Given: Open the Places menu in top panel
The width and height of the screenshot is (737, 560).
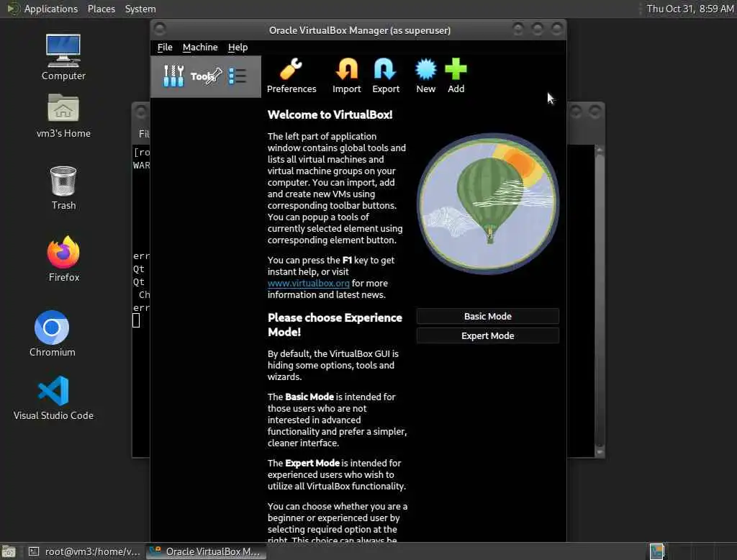Looking at the screenshot, I should [101, 9].
